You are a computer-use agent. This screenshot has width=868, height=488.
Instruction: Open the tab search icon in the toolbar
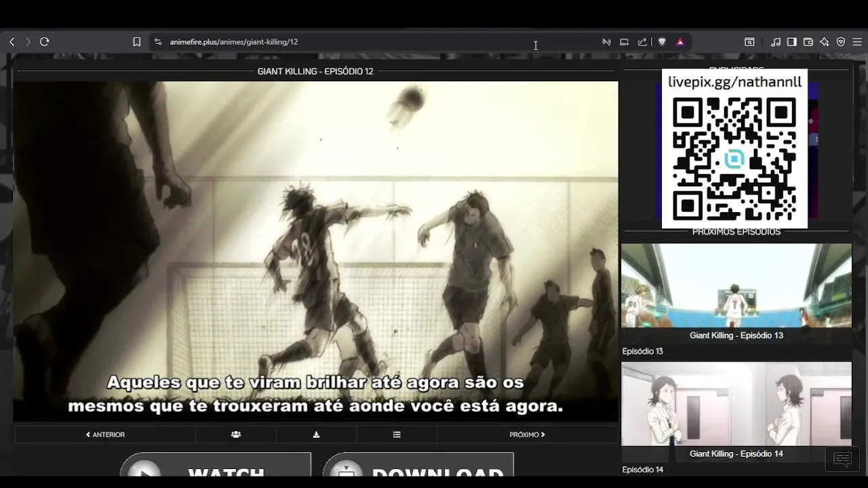(x=749, y=42)
